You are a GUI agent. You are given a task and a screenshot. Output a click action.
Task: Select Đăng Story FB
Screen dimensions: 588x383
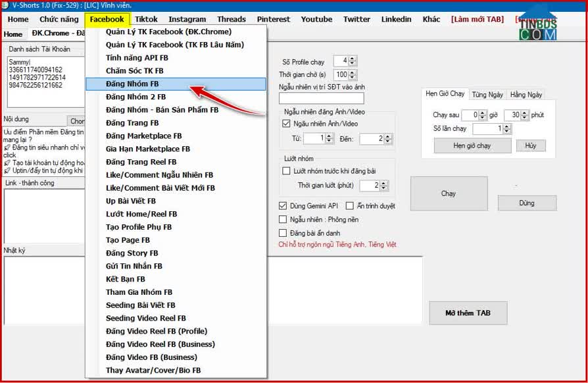coord(176,253)
